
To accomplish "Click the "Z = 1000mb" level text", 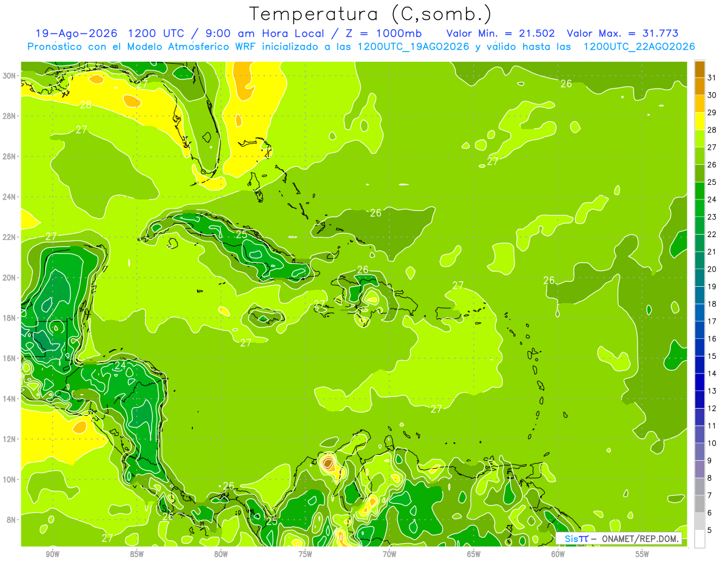I will [383, 33].
